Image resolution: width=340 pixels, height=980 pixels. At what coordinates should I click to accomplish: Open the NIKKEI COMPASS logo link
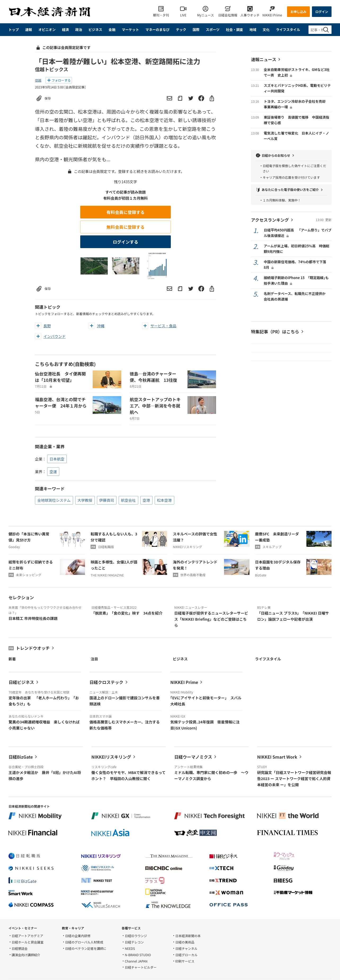[x=31, y=905]
